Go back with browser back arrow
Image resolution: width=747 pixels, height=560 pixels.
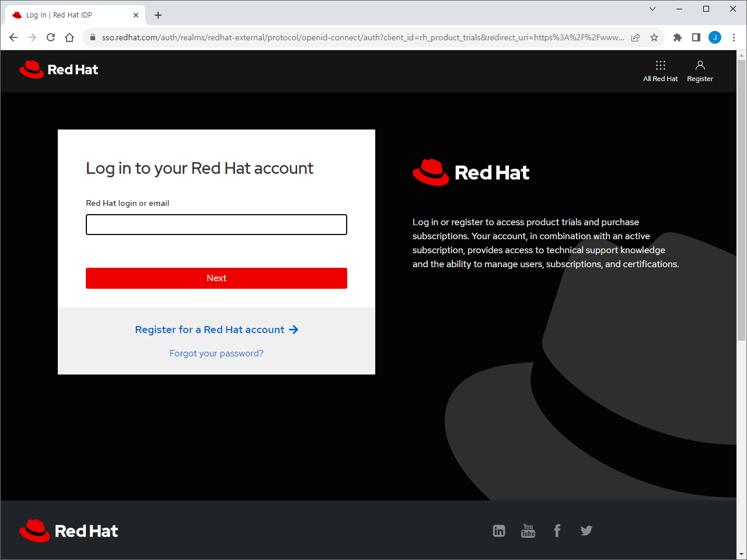point(13,37)
